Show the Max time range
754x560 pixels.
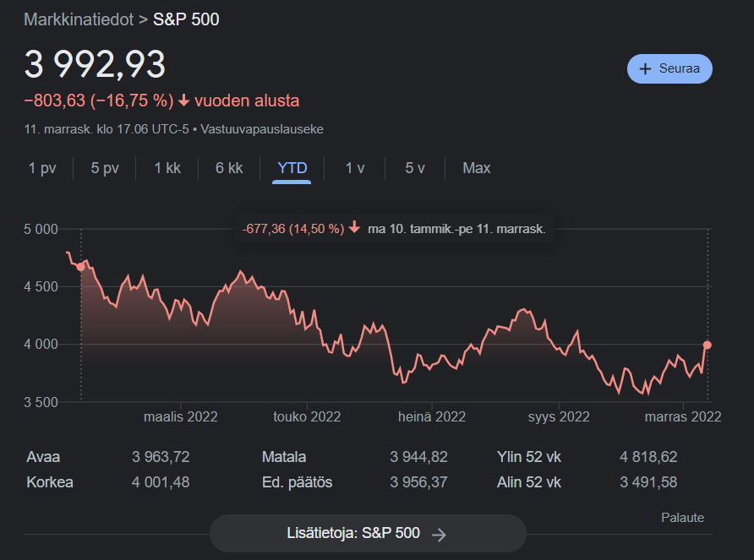477,168
